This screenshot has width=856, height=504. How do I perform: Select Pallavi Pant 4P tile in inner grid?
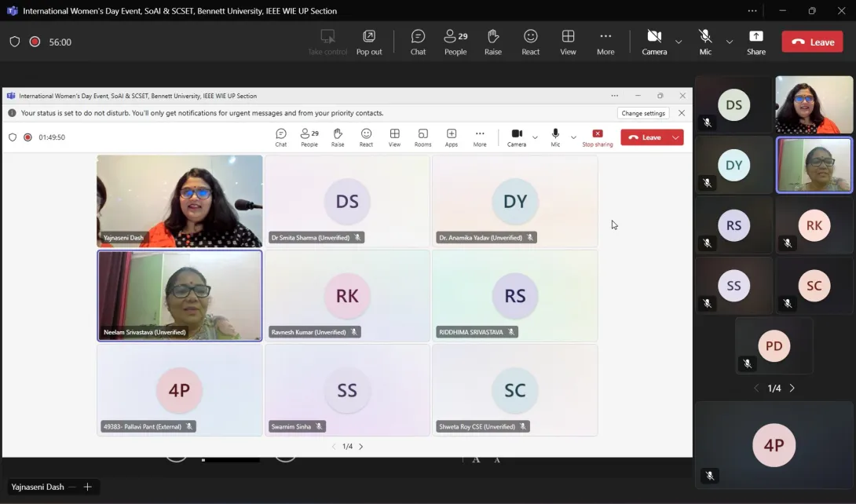tap(180, 390)
